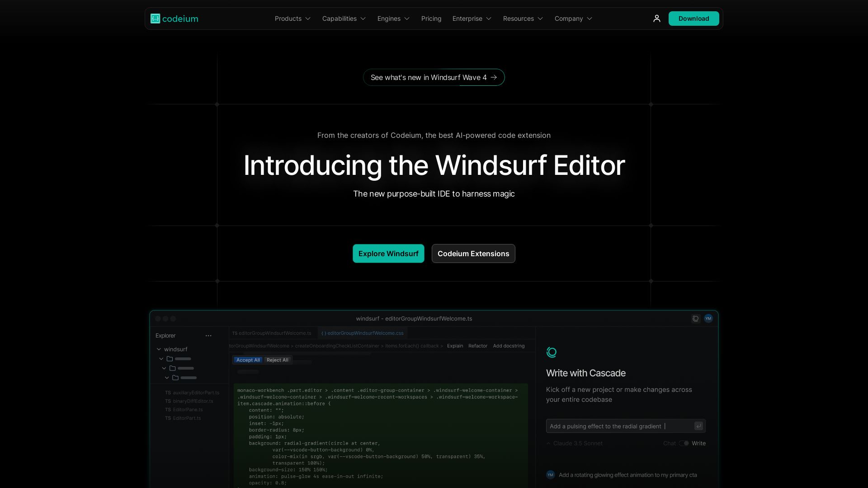The height and width of the screenshot is (488, 868).
Task: Switch to the editorGroupWindsurfWelcome.css tab
Action: coord(363,333)
